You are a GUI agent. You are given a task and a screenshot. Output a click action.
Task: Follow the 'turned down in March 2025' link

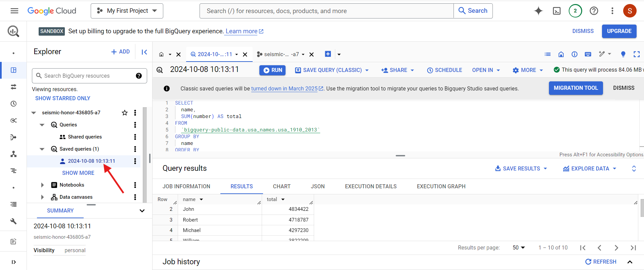[x=284, y=88]
